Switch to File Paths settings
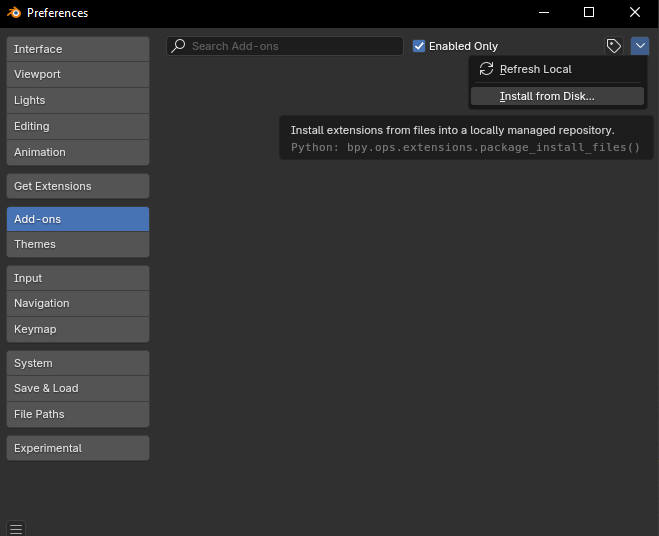This screenshot has height=536, width=659. point(78,414)
